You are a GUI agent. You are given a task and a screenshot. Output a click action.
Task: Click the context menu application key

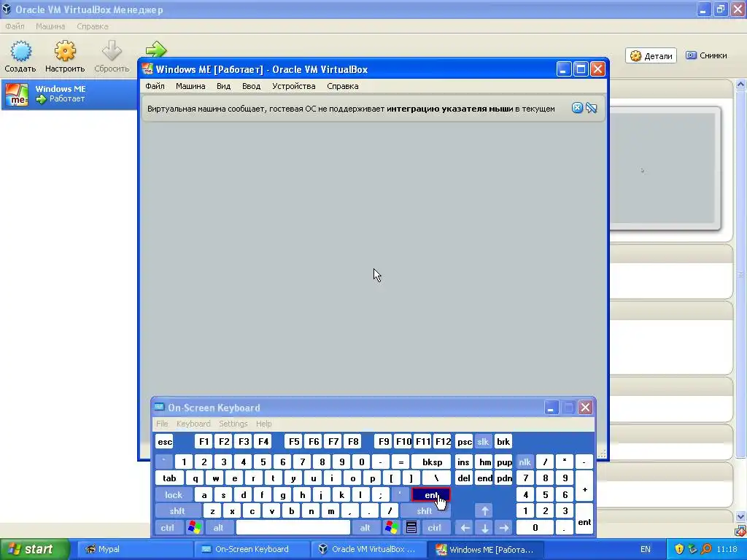[x=411, y=528]
